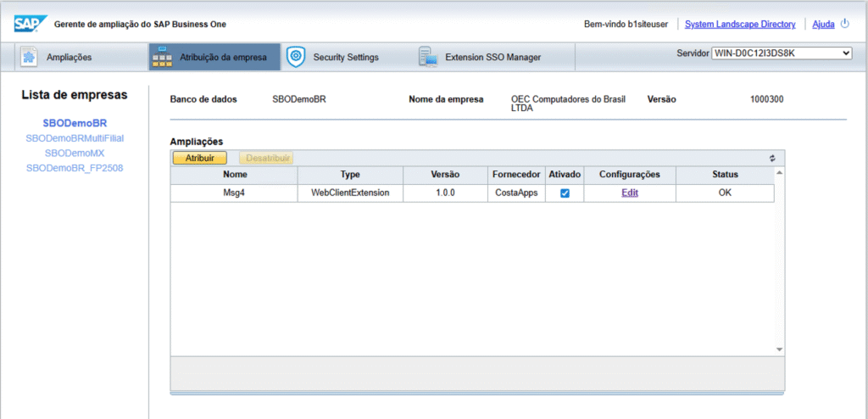Uncheck the Ativado checkbox for Msg4
This screenshot has height=419, width=868.
point(565,193)
